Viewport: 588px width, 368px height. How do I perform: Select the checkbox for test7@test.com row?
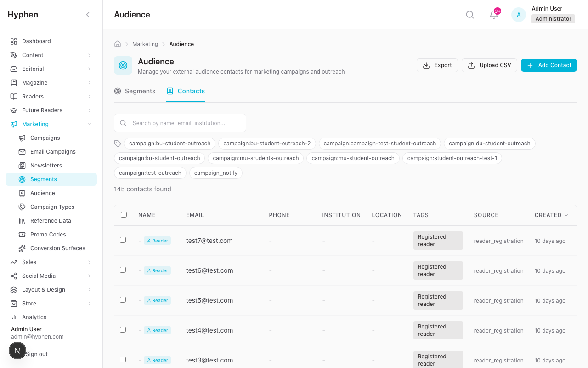[123, 240]
